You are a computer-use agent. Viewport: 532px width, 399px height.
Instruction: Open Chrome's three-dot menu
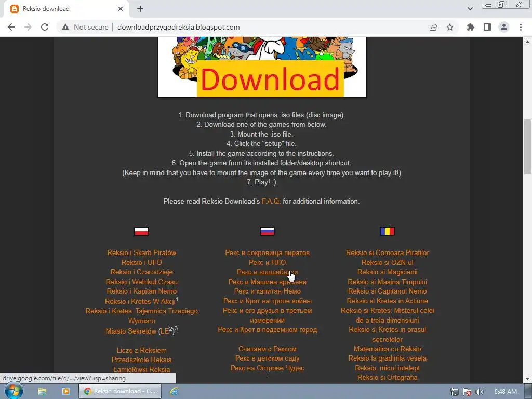[521, 27]
